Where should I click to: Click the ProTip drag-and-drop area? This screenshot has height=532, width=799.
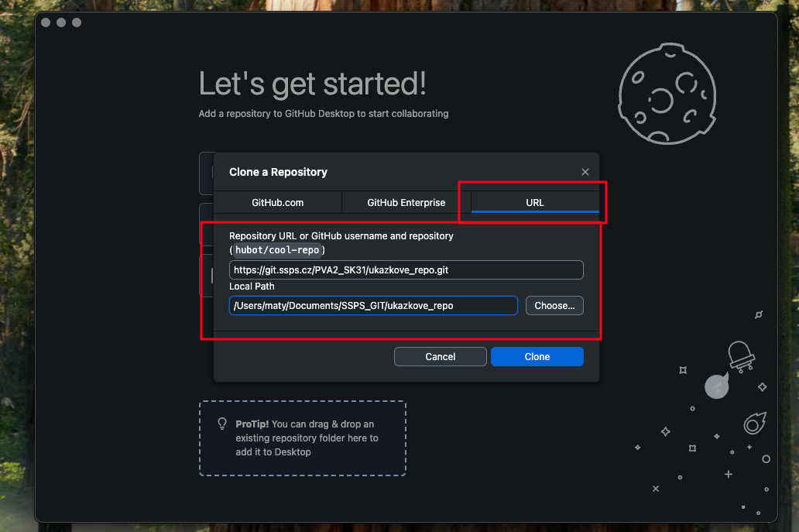tap(302, 438)
